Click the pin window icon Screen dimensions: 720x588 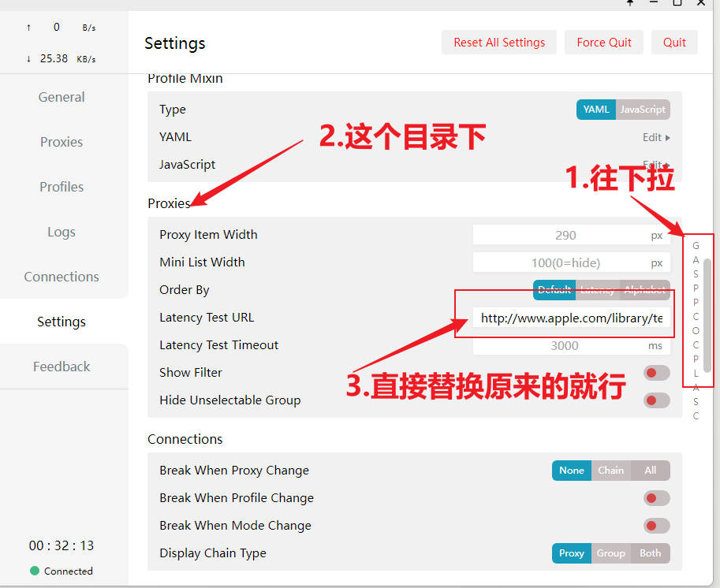tap(630, 2)
